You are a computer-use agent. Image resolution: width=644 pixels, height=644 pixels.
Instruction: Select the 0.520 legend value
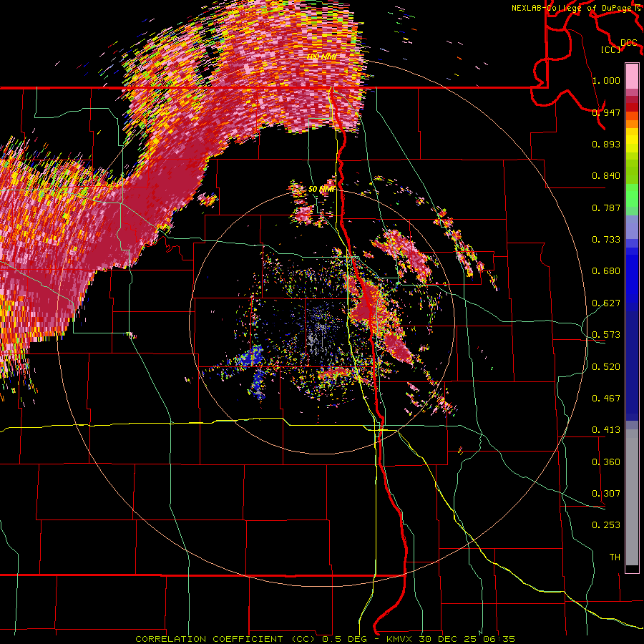(606, 367)
